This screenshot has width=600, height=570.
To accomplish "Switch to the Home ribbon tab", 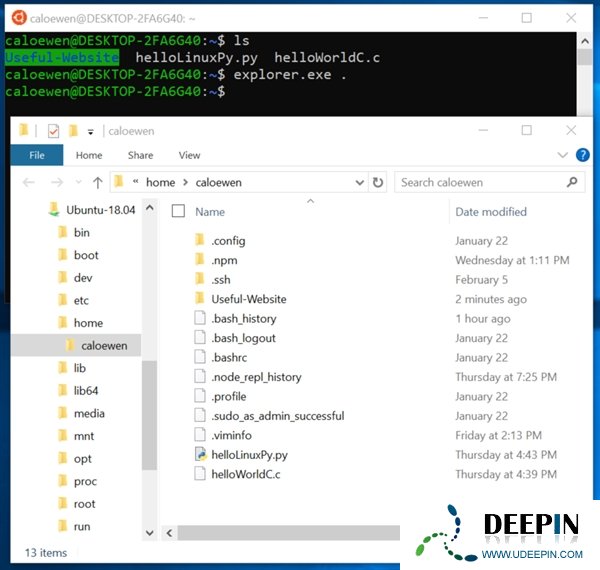I will [89, 155].
